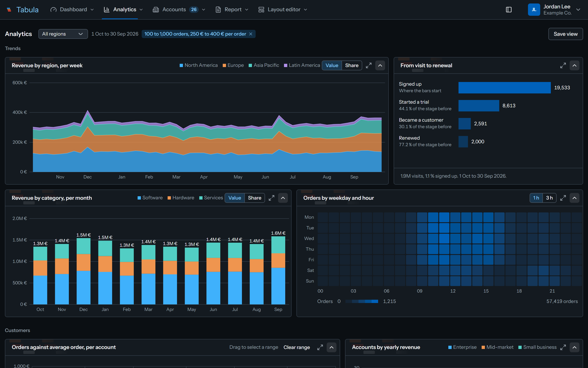
Task: Collapse the Orders against average order panel
Action: pyautogui.click(x=331, y=347)
